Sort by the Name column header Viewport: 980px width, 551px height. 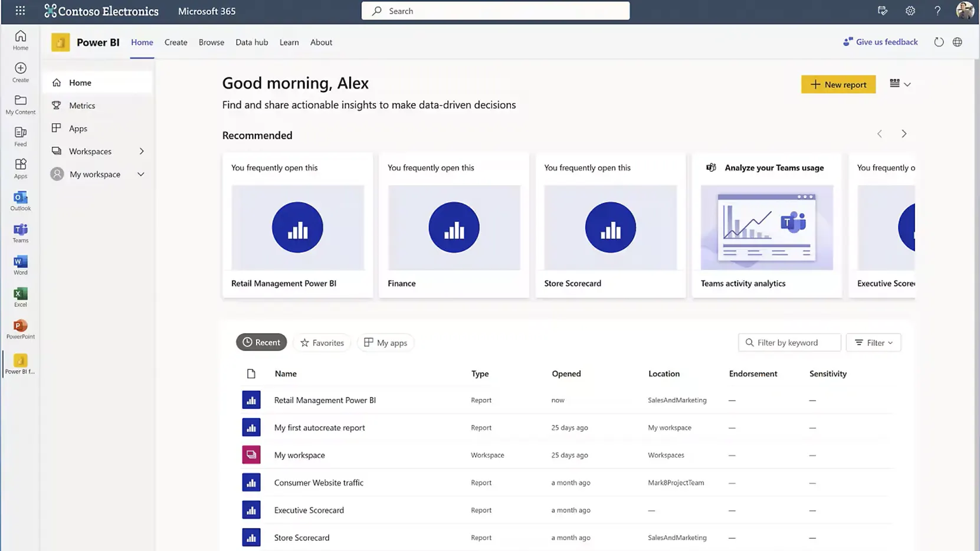[x=286, y=373]
